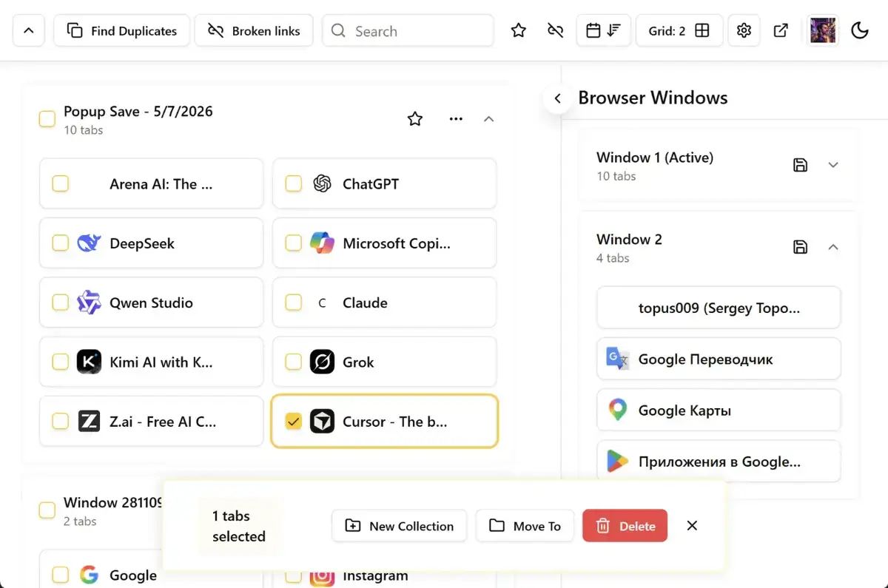Open topus009 (Sergey Topo... tab
The height and width of the screenshot is (588, 888).
click(x=719, y=308)
